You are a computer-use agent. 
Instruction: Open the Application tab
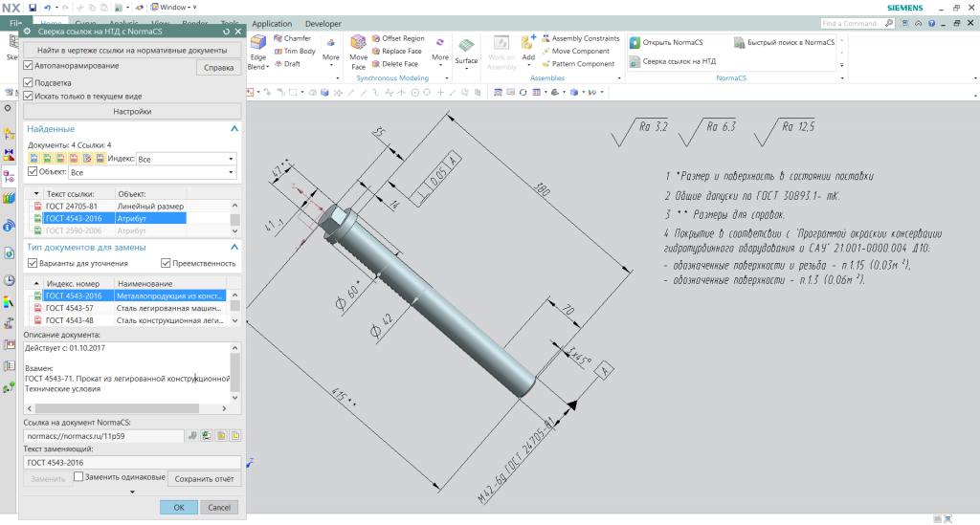[x=272, y=24]
